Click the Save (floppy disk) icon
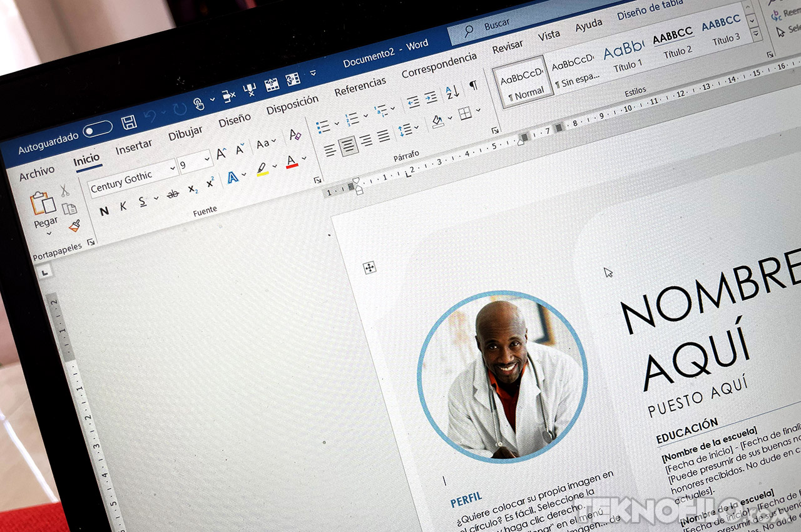801x532 pixels. point(129,122)
